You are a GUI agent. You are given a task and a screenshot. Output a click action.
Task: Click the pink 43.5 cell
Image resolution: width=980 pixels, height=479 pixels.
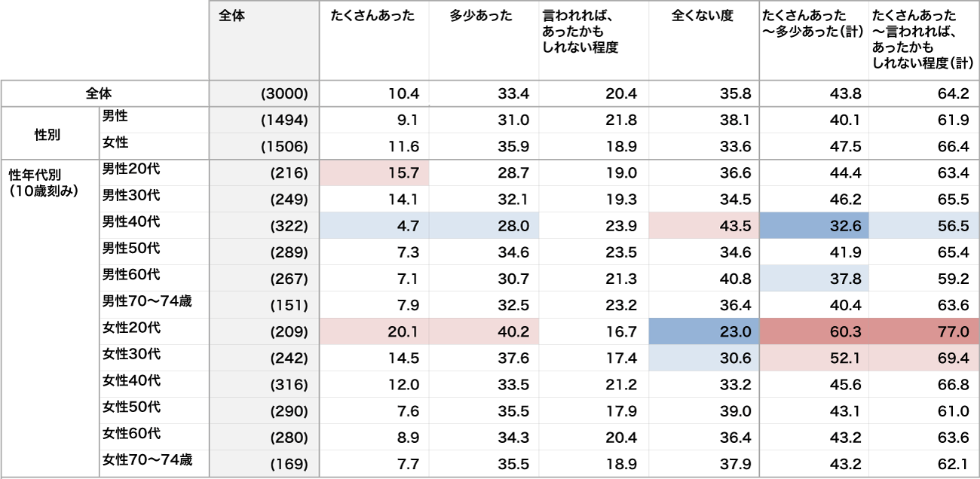pyautogui.click(x=703, y=226)
